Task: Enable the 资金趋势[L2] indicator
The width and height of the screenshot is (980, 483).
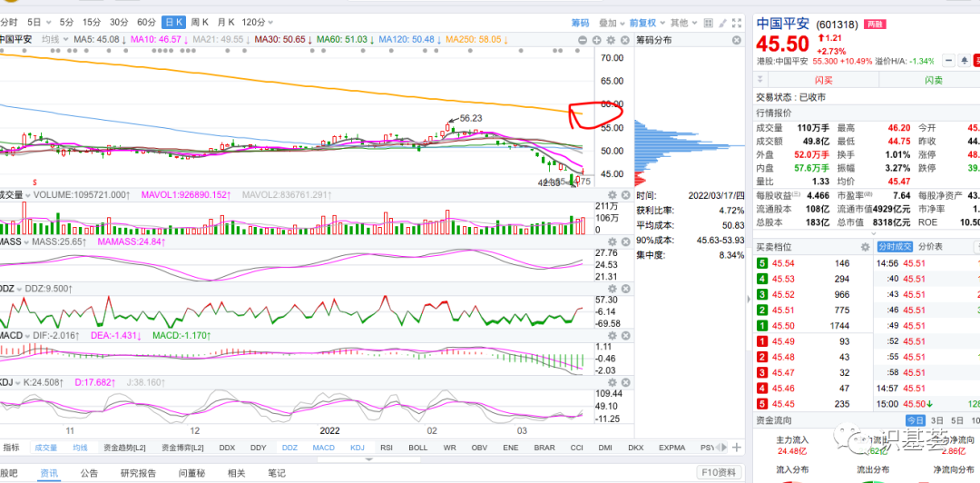Action: (x=125, y=448)
